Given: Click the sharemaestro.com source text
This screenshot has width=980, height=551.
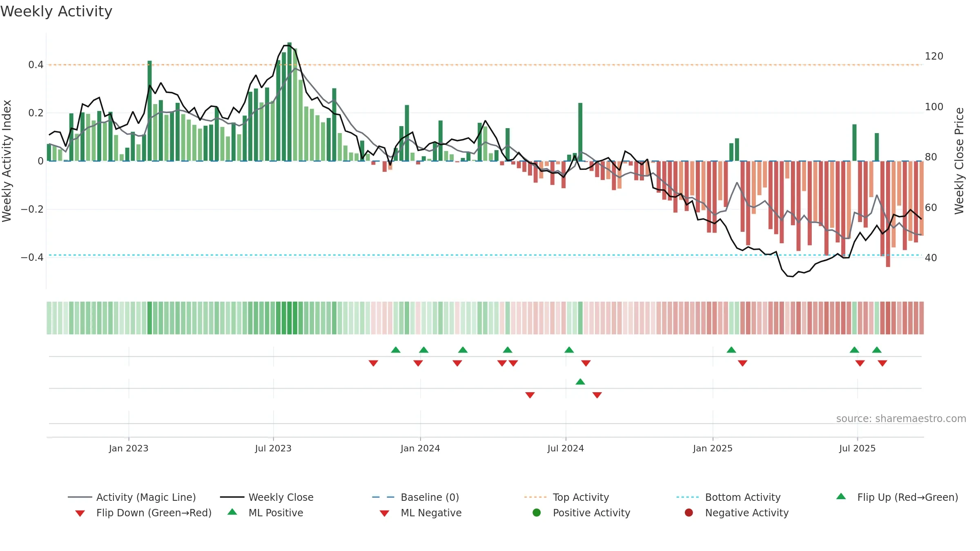Looking at the screenshot, I should 901,418.
